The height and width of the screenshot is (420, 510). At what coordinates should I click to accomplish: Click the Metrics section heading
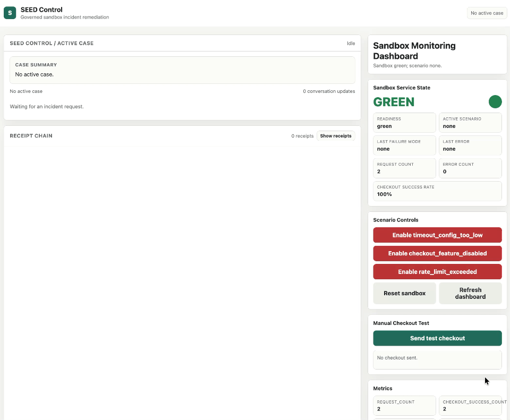click(382, 389)
